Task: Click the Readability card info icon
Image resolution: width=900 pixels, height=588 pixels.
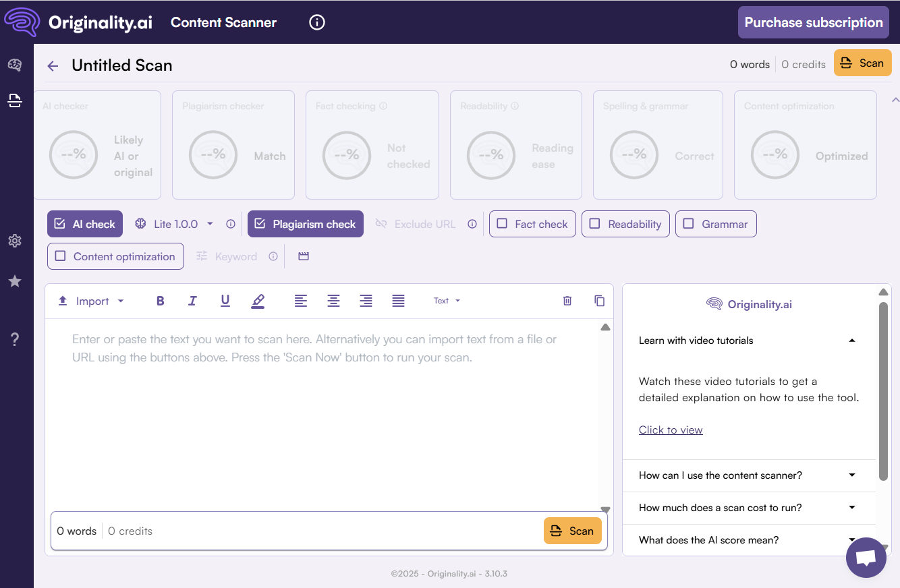Action: coord(515,106)
